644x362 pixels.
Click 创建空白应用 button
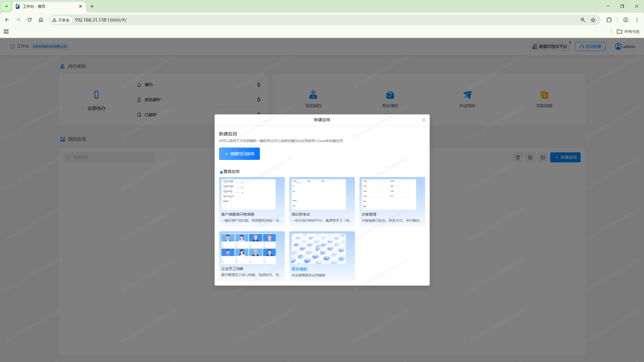[x=239, y=154]
